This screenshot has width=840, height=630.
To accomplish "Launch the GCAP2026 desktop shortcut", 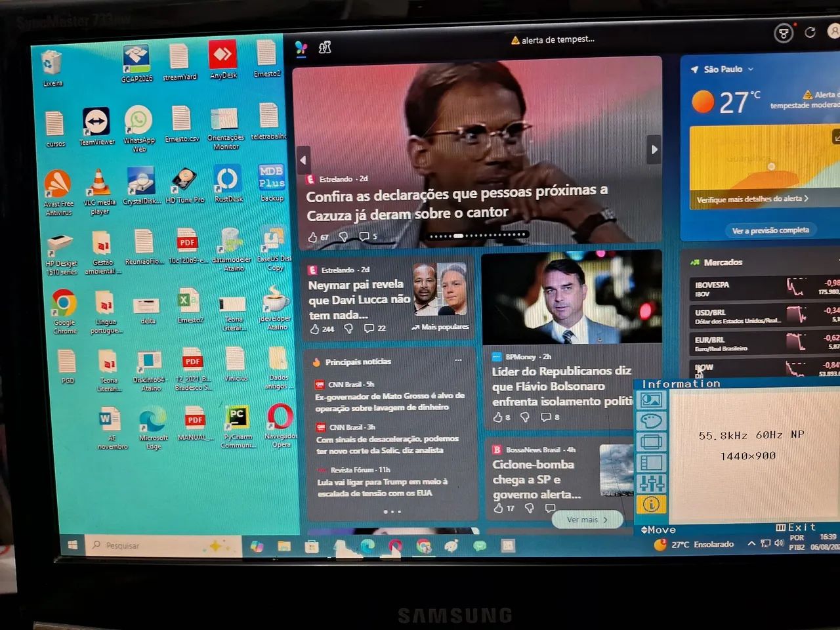I will [x=136, y=64].
